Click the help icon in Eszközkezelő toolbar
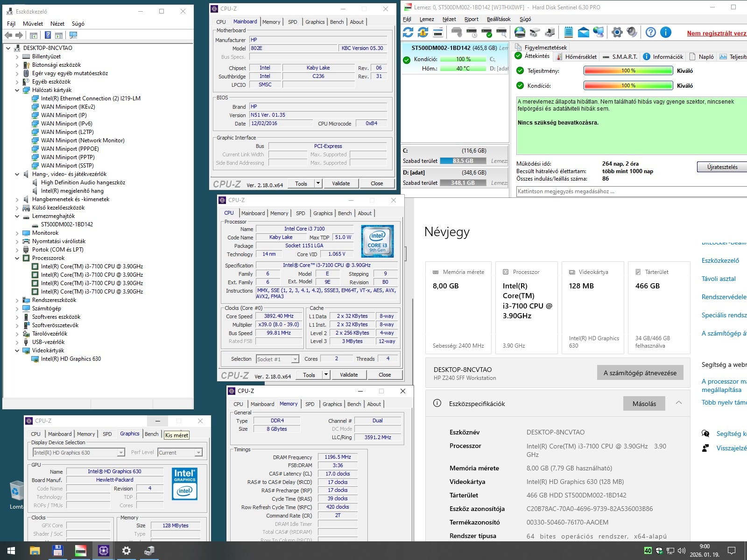747x560 pixels. click(48, 35)
